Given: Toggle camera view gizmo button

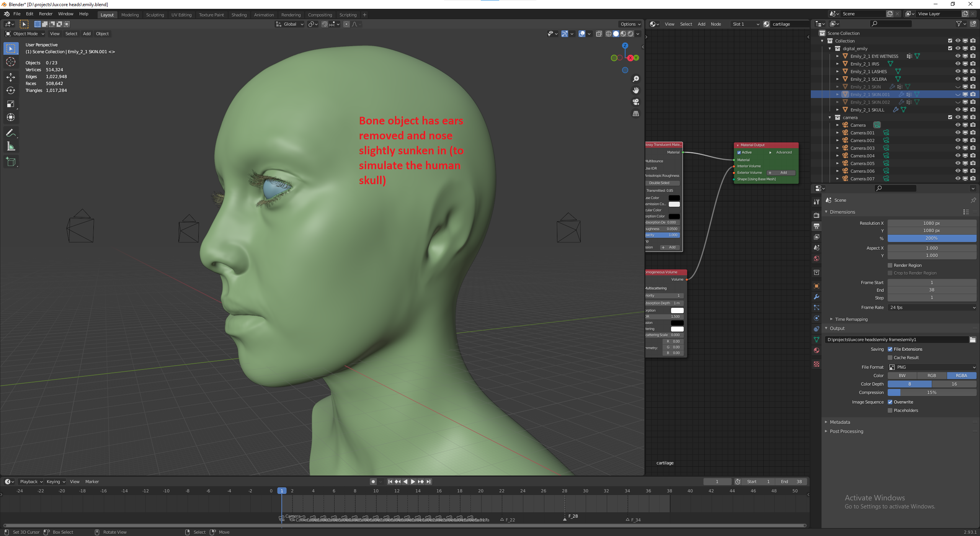Looking at the screenshot, I should (x=636, y=102).
